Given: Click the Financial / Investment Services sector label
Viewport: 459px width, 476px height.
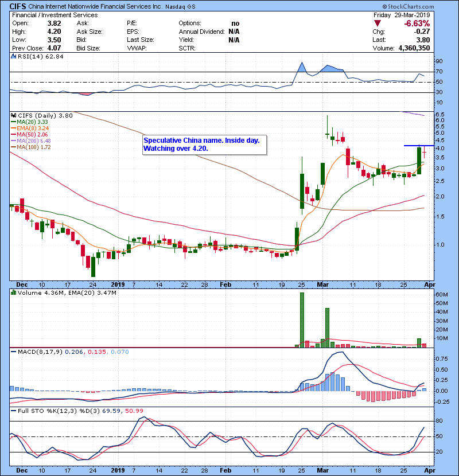Looking at the screenshot, I should point(55,15).
